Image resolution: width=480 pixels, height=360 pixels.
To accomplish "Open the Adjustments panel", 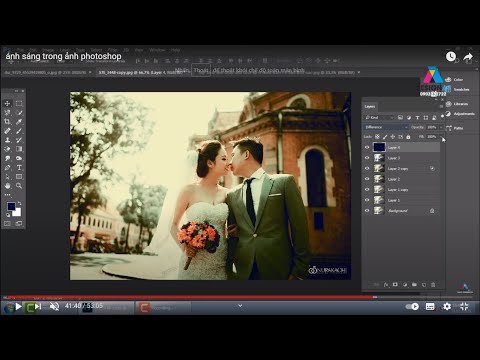I will coord(460,114).
